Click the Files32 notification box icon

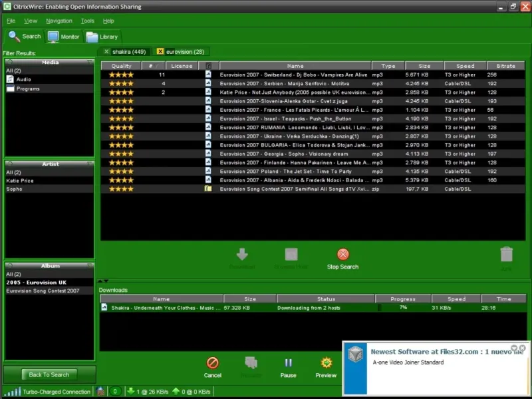pos(355,355)
